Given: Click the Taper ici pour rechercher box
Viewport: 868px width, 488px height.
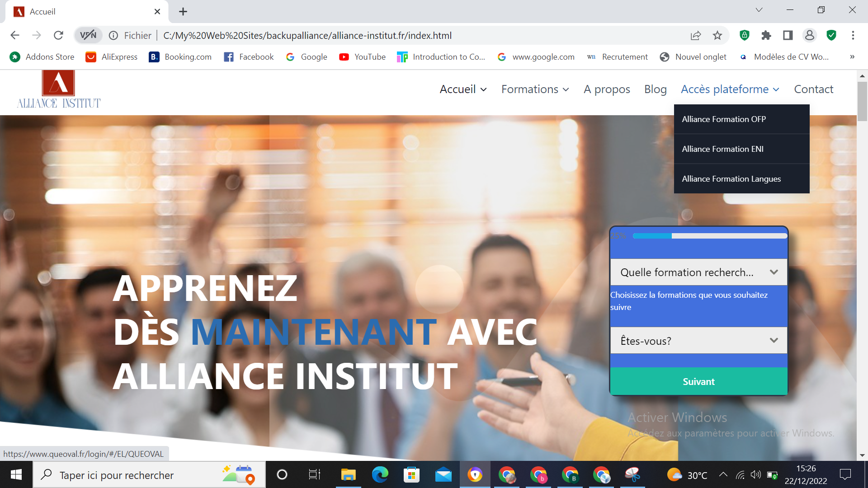Looking at the screenshot, I should click(149, 475).
